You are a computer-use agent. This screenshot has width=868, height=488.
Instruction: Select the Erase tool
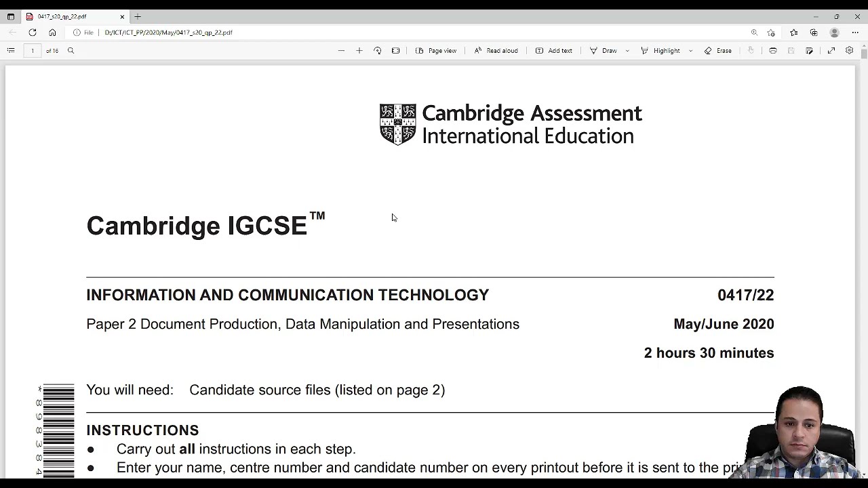click(717, 51)
